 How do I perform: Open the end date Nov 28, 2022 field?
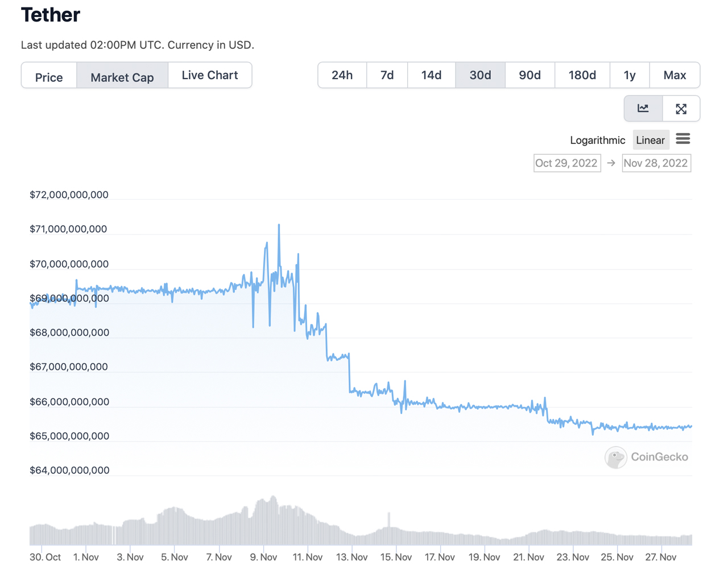pos(656,163)
